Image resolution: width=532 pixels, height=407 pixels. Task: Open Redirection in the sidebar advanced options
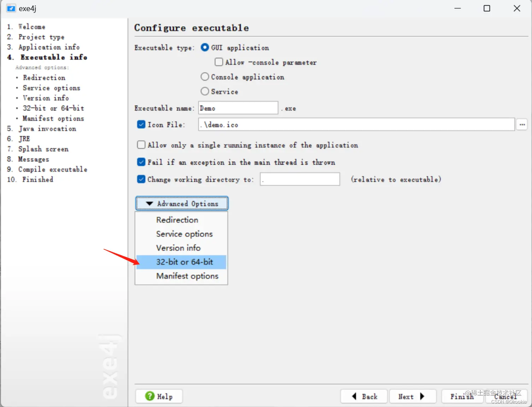44,77
